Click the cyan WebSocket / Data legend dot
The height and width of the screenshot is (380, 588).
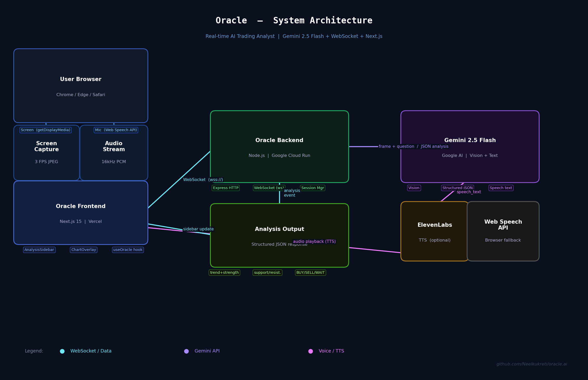pyautogui.click(x=62, y=351)
